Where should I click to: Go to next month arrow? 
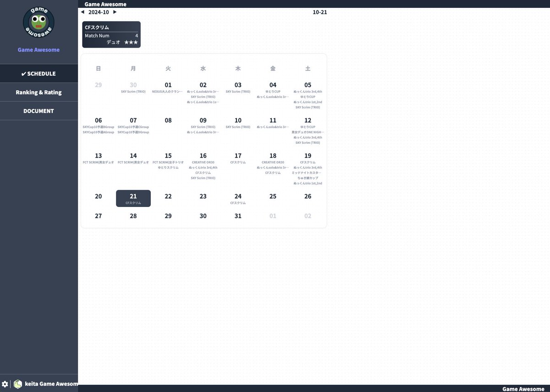(x=115, y=12)
